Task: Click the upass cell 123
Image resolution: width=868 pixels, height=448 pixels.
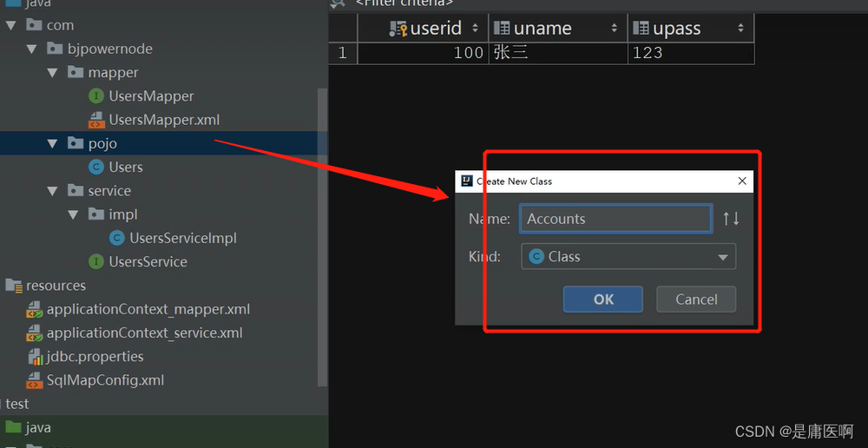Action: 691,53
